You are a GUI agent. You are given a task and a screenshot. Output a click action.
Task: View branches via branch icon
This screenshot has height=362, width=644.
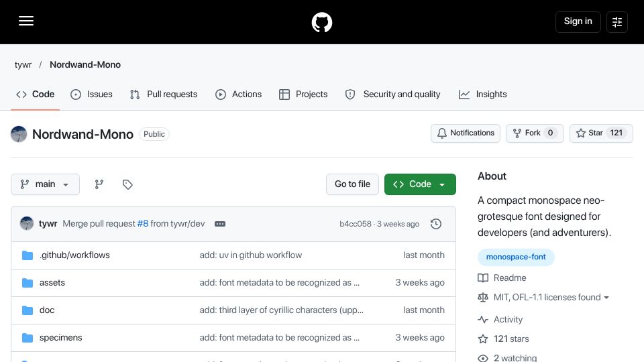pos(99,184)
